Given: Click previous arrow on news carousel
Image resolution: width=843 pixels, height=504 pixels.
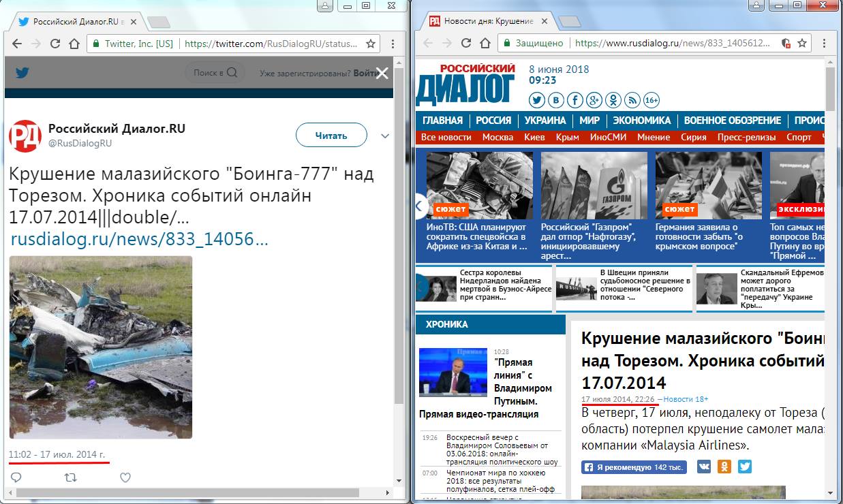Looking at the screenshot, I should 420,207.
